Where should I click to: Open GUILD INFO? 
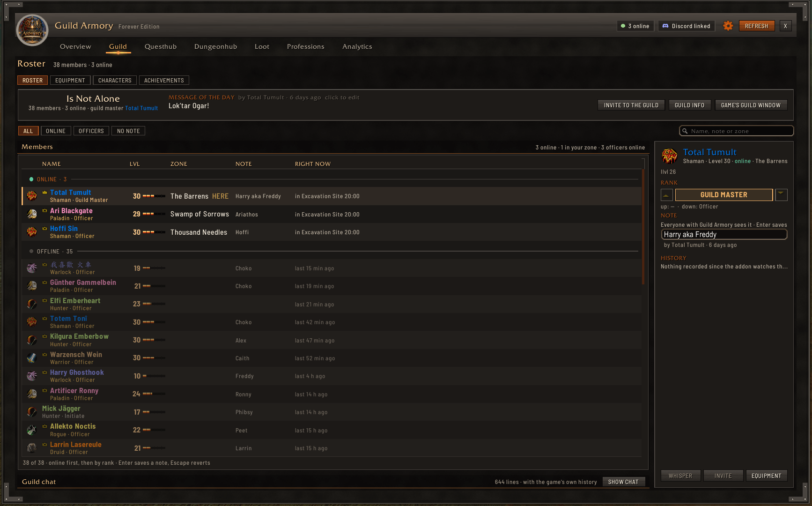[x=690, y=105]
